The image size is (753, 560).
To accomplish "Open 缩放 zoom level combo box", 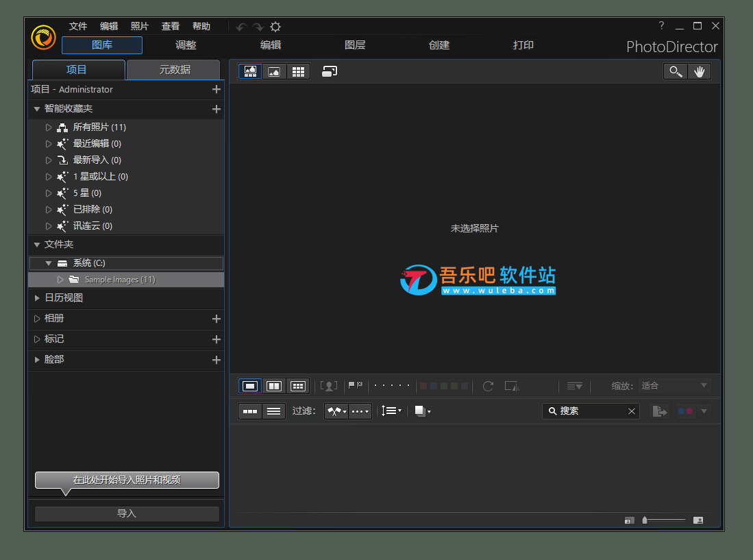I will pos(674,386).
